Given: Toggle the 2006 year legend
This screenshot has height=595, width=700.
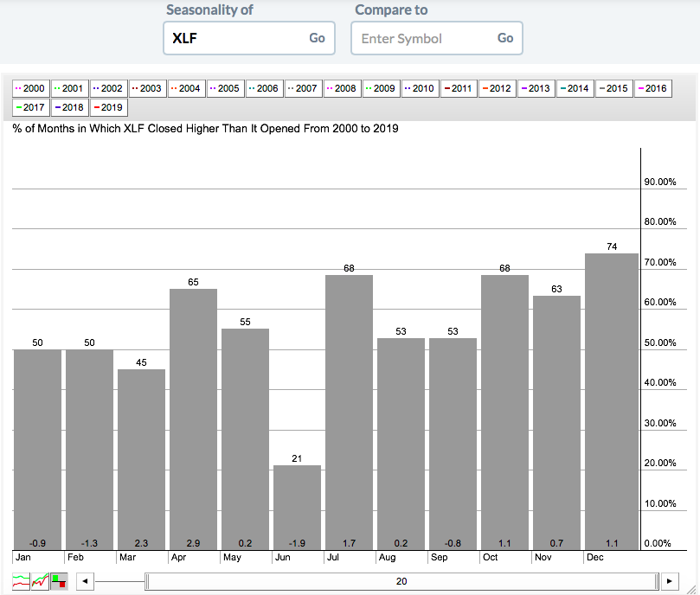Looking at the screenshot, I should click(264, 88).
